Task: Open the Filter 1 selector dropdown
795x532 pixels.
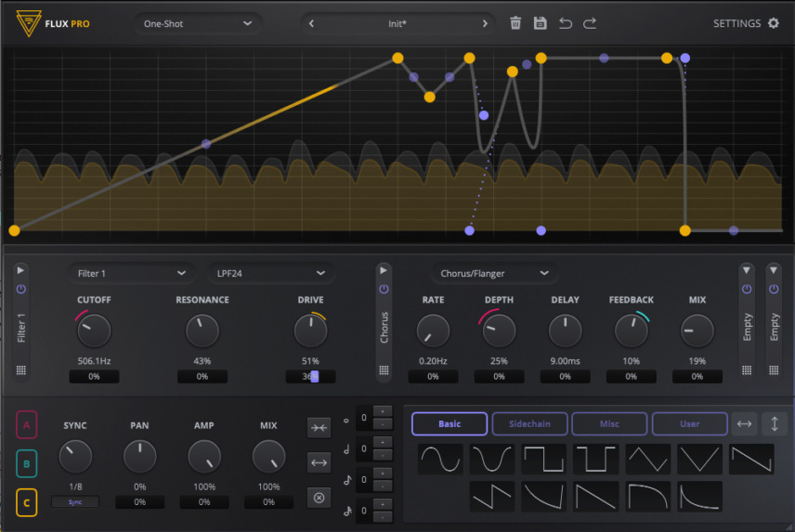Action: [131, 273]
